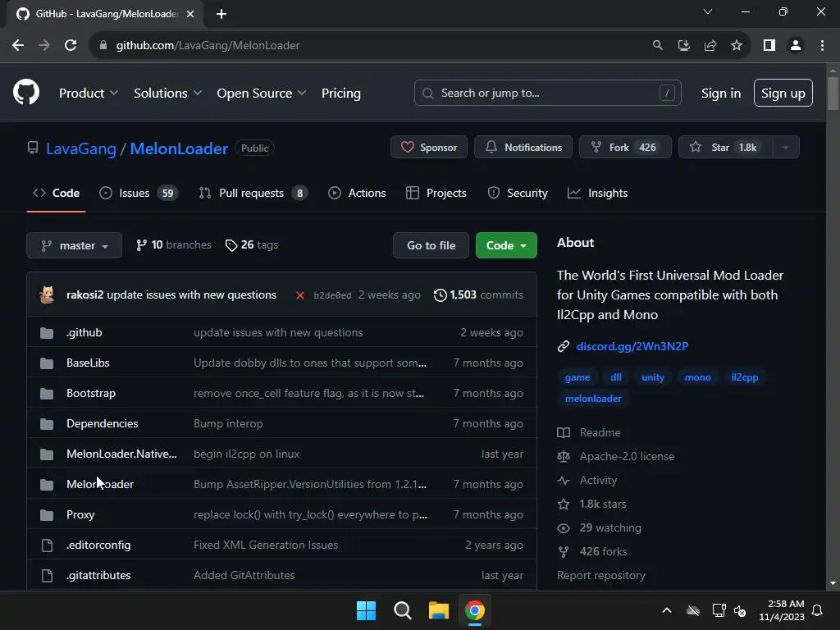840x630 pixels.
Task: Open the Chrome profile icon
Action: [796, 46]
